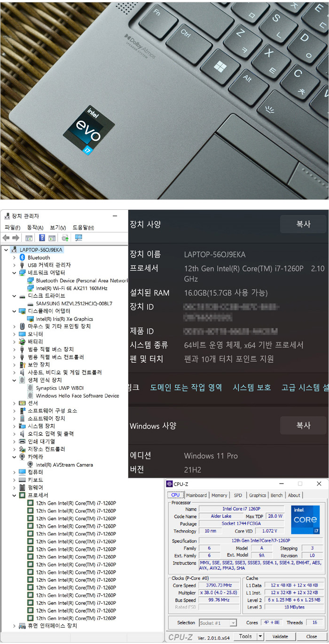Image resolution: width=329 pixels, height=644 pixels.
Task: Select the SAMSUNG MZVL2512HCJQ-00BL7 drive
Action: 74,303
